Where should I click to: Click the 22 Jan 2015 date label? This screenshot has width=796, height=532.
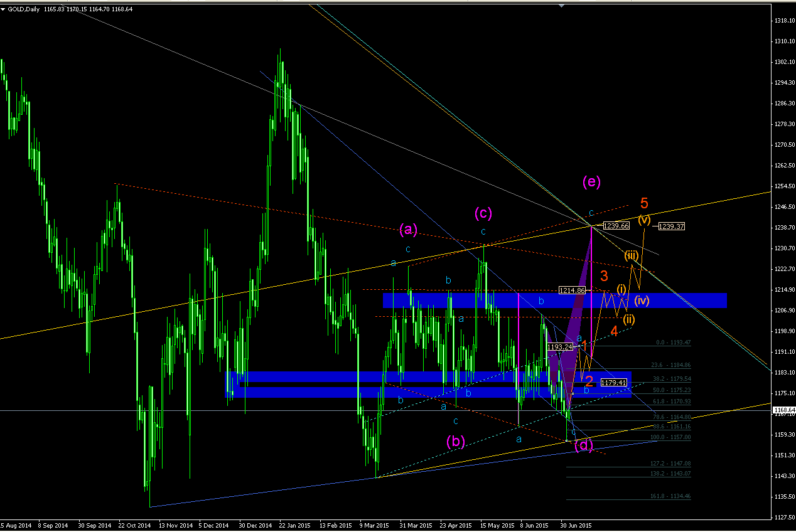tap(295, 524)
